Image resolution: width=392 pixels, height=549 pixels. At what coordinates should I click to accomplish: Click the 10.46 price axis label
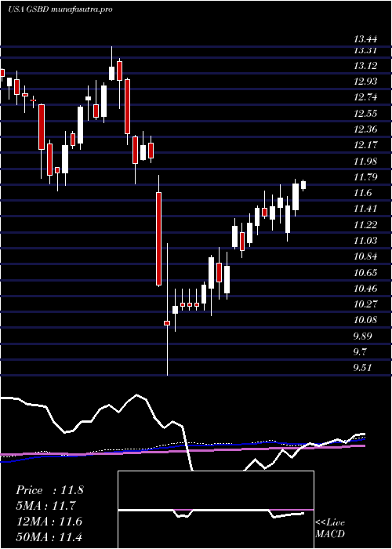pos(366,289)
